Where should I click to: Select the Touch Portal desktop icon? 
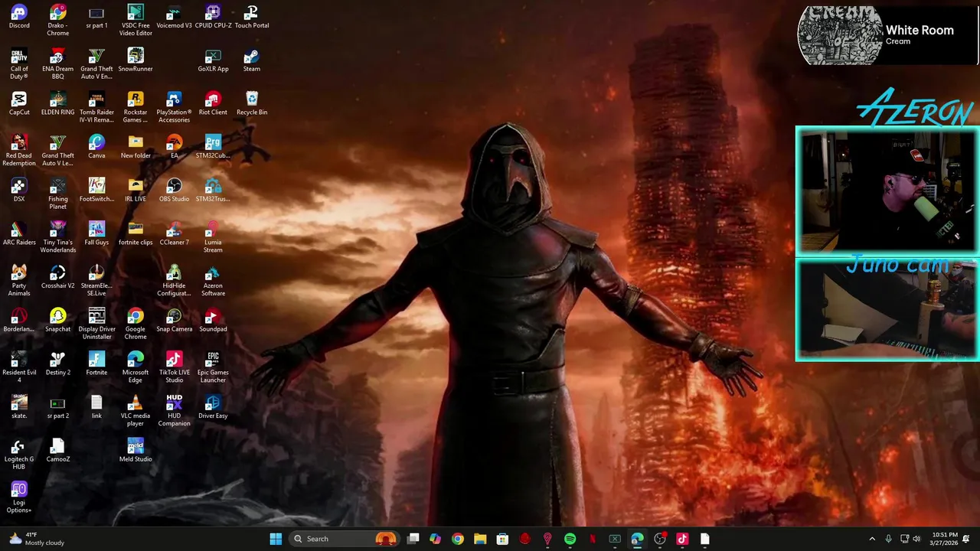tap(252, 17)
